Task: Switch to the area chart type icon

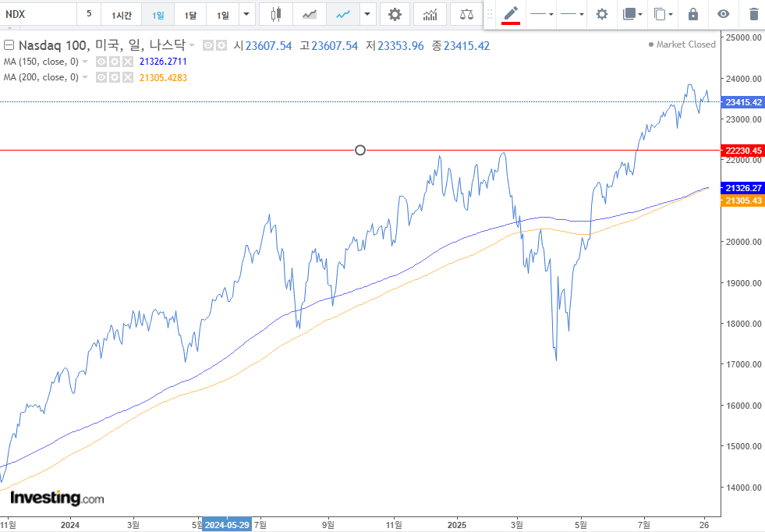Action: 310,14
